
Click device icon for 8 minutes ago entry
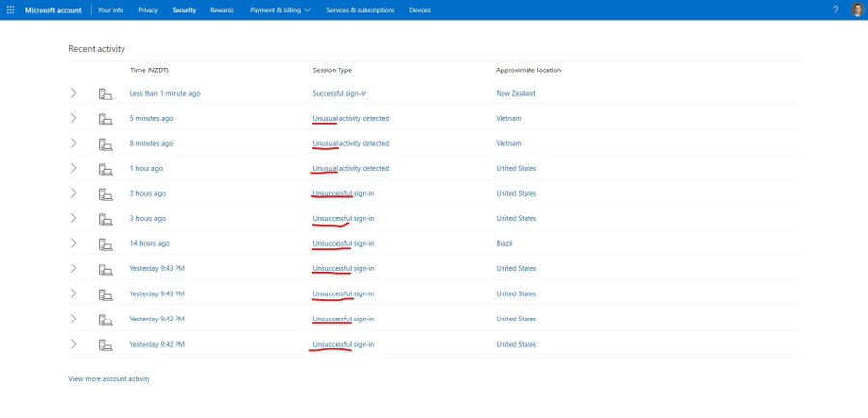coord(105,144)
